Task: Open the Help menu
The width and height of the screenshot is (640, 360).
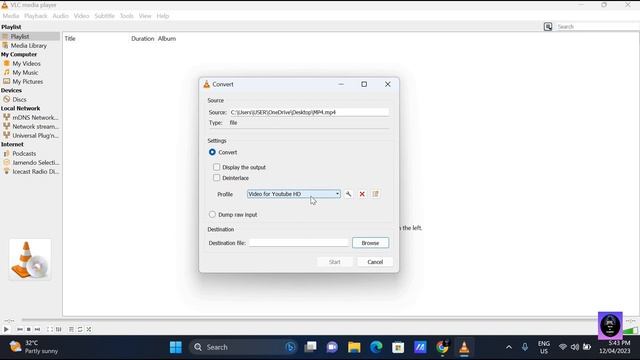Action: point(163,16)
